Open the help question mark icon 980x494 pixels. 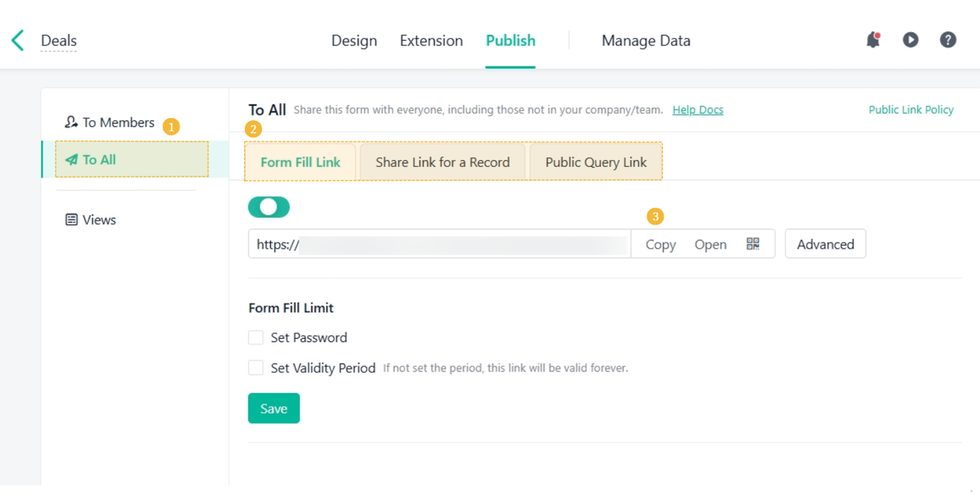click(x=948, y=40)
